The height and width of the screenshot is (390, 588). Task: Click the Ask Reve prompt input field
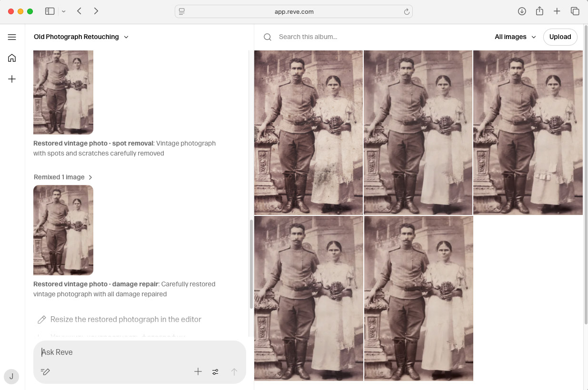pos(138,352)
